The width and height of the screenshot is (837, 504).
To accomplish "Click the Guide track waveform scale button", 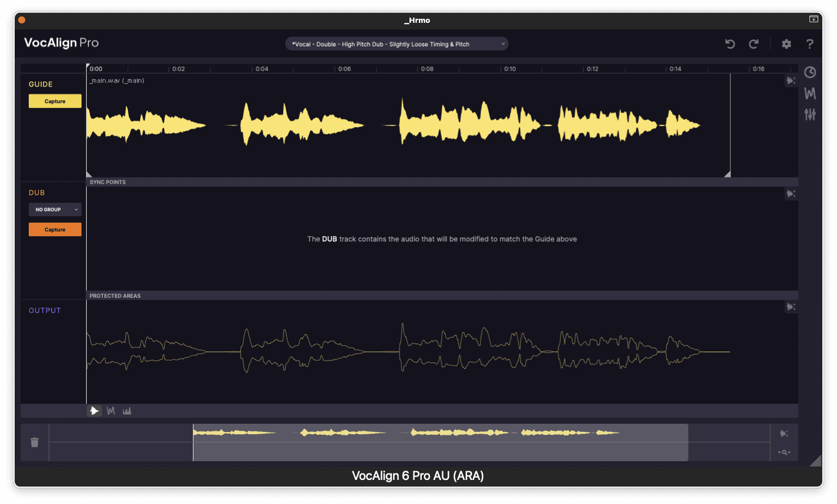I will click(x=791, y=81).
